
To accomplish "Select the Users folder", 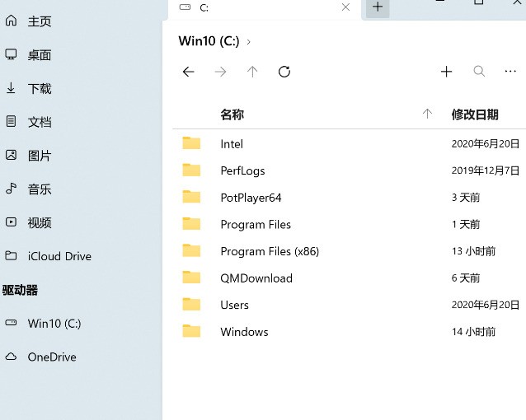I will click(234, 305).
